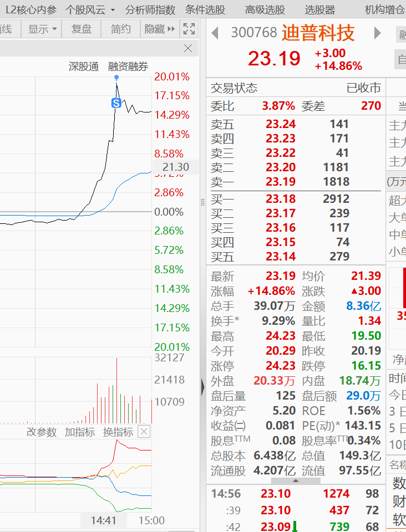The width and height of the screenshot is (406, 532).
Task: Click the 融资融券 tag
Action: (x=128, y=66)
